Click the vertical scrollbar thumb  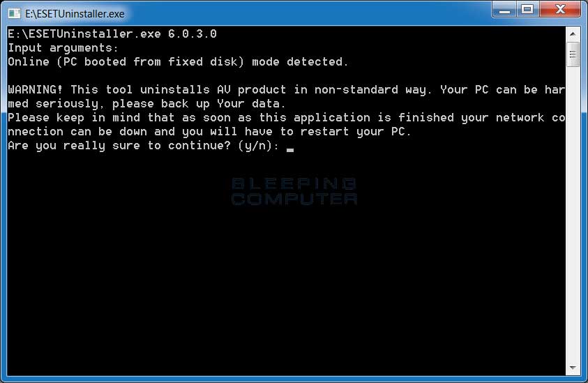coord(573,55)
